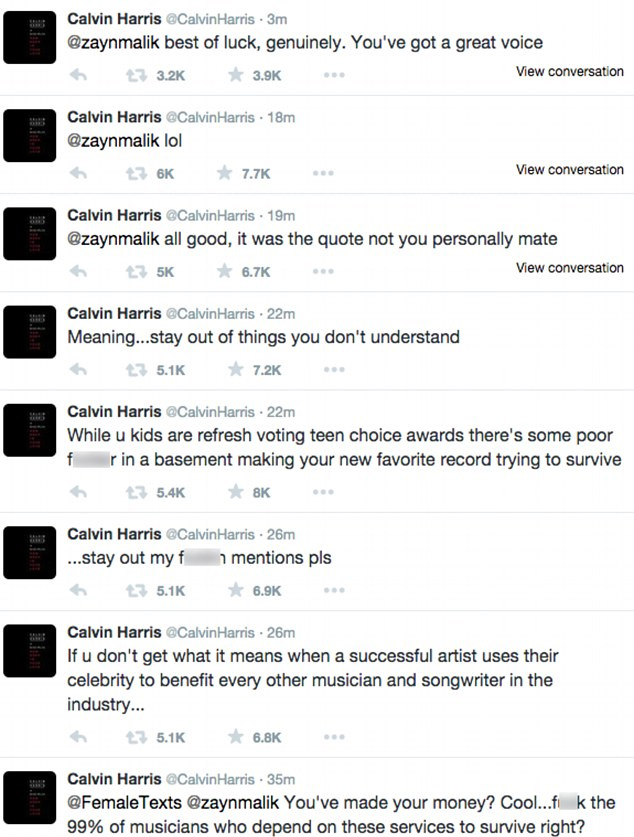
Task: View conversation for the '@zaynmalik lol' tweet
Action: click(569, 170)
